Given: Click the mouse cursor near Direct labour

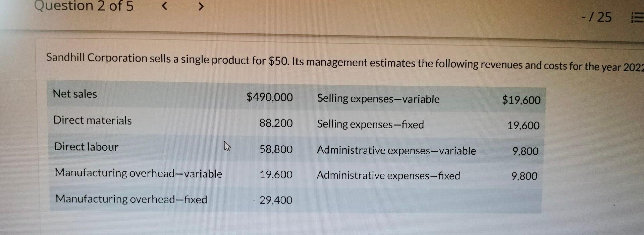Looking at the screenshot, I should pyautogui.click(x=227, y=146).
